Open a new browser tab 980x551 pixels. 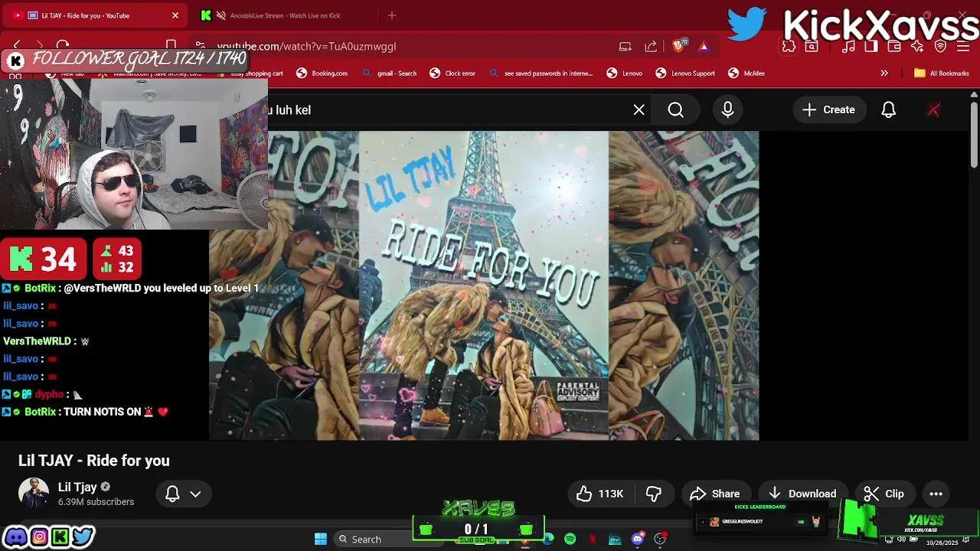(392, 15)
